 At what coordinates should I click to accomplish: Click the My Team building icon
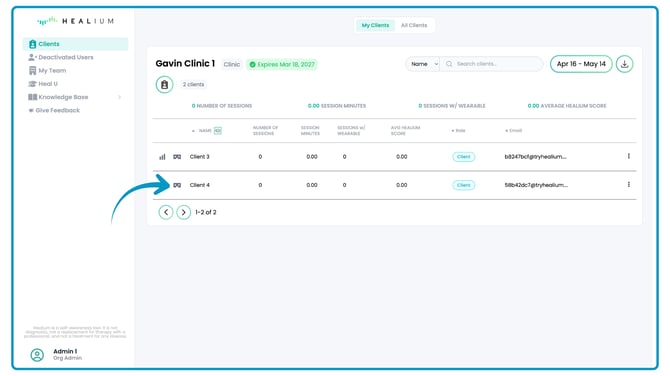tap(32, 70)
